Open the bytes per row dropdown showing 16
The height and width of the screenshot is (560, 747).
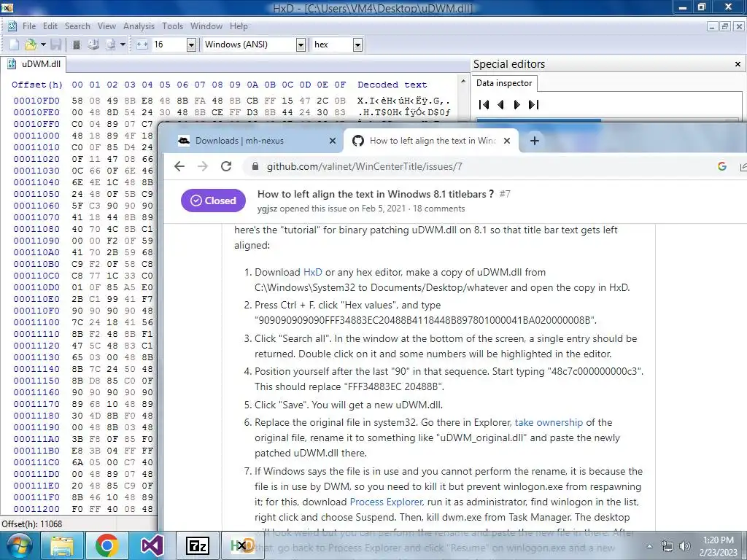tap(191, 44)
